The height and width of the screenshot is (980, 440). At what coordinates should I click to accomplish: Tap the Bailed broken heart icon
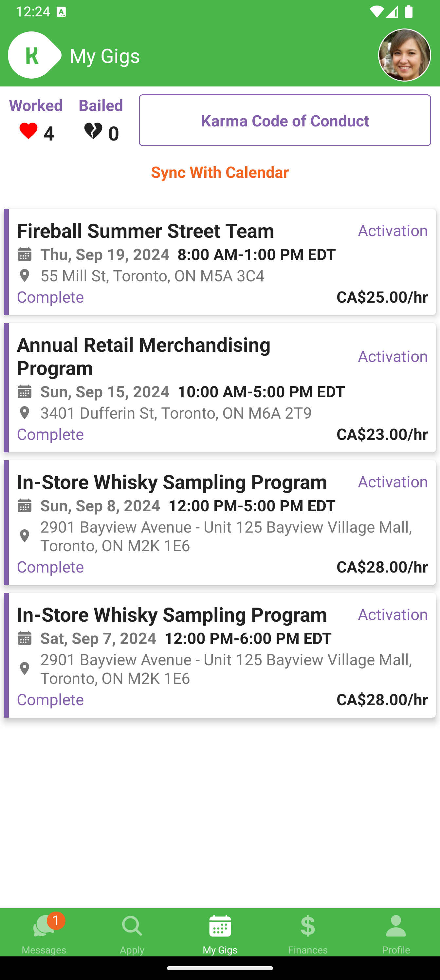click(93, 131)
